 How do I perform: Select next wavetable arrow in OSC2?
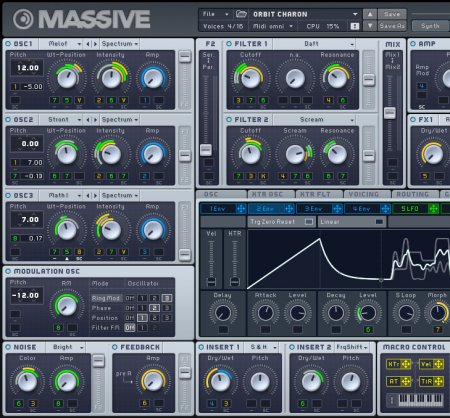tap(95, 119)
